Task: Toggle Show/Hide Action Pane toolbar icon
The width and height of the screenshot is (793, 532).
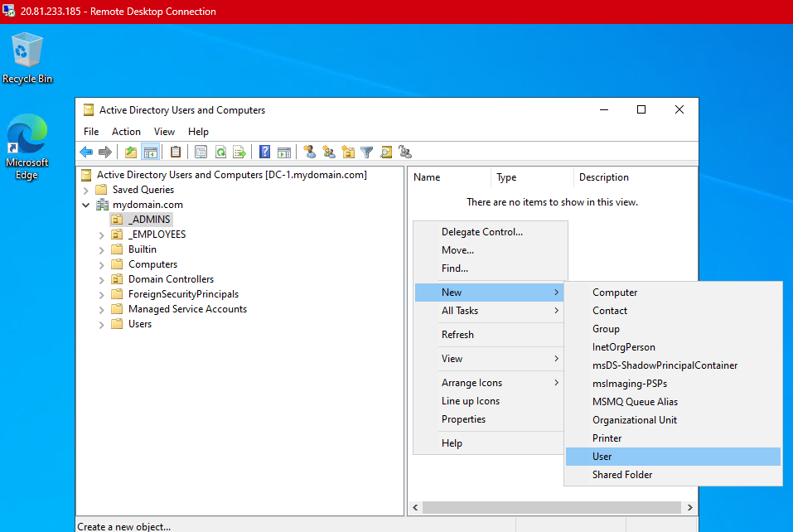Action: tap(284, 152)
